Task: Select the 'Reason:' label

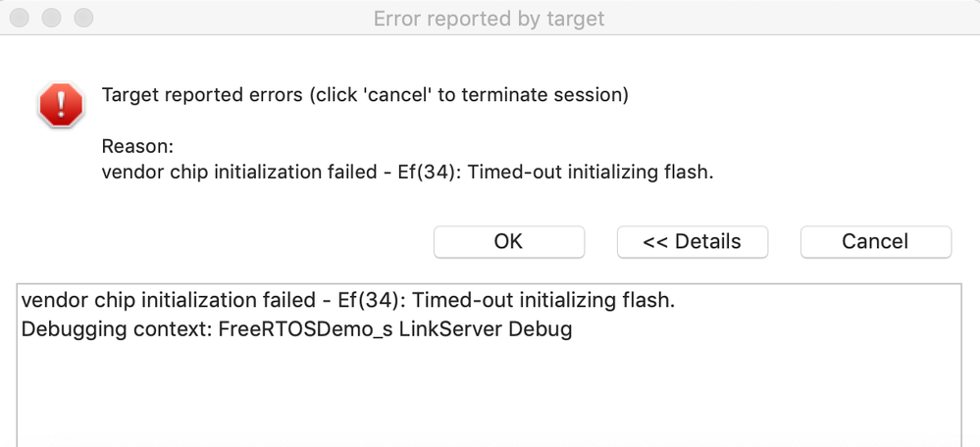Action: pos(137,147)
